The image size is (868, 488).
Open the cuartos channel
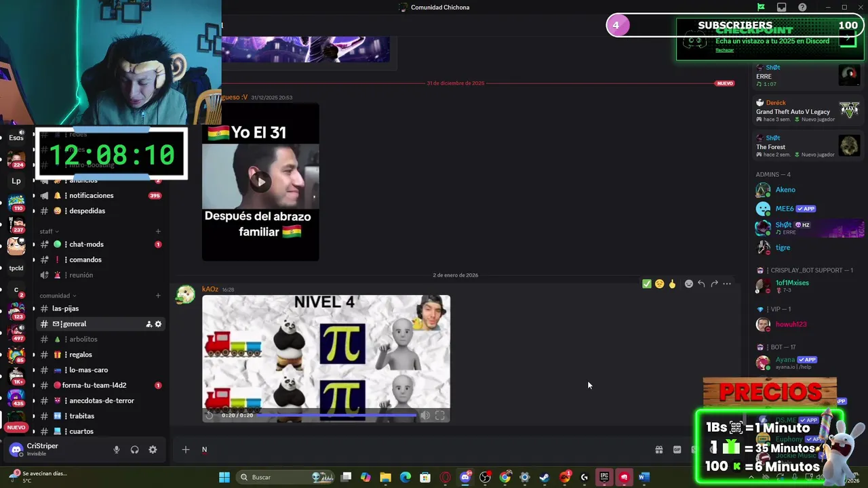click(100, 431)
